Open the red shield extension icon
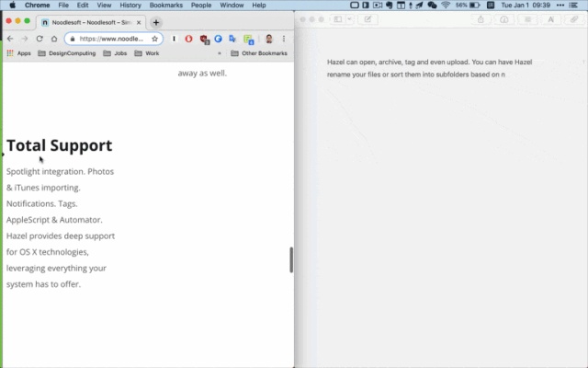588x368 pixels. pos(204,39)
